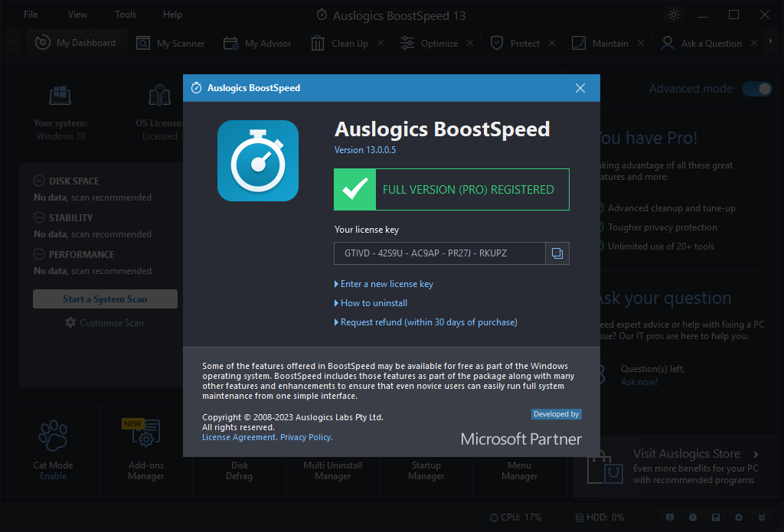Click the save floppy disk icon
This screenshot has width=784, height=532.
716,517
